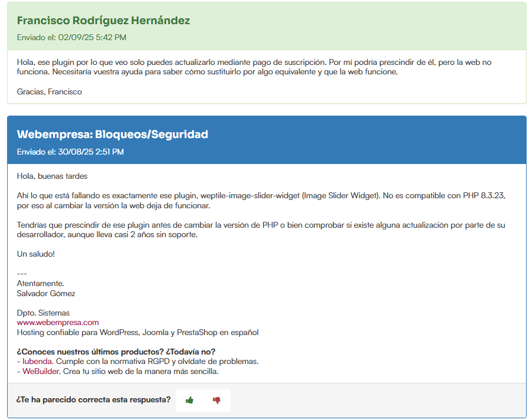Click the thumbs up icon
This screenshot has height=420, width=529.
point(189,400)
